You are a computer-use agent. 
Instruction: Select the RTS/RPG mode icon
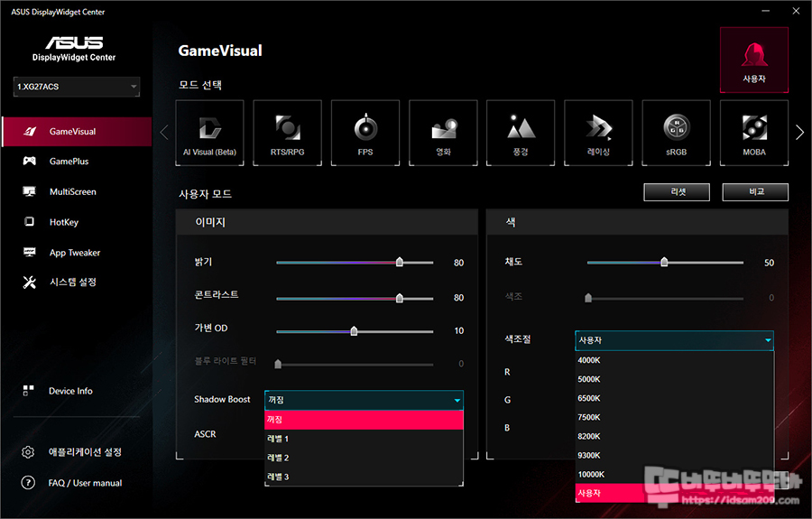[x=288, y=133]
